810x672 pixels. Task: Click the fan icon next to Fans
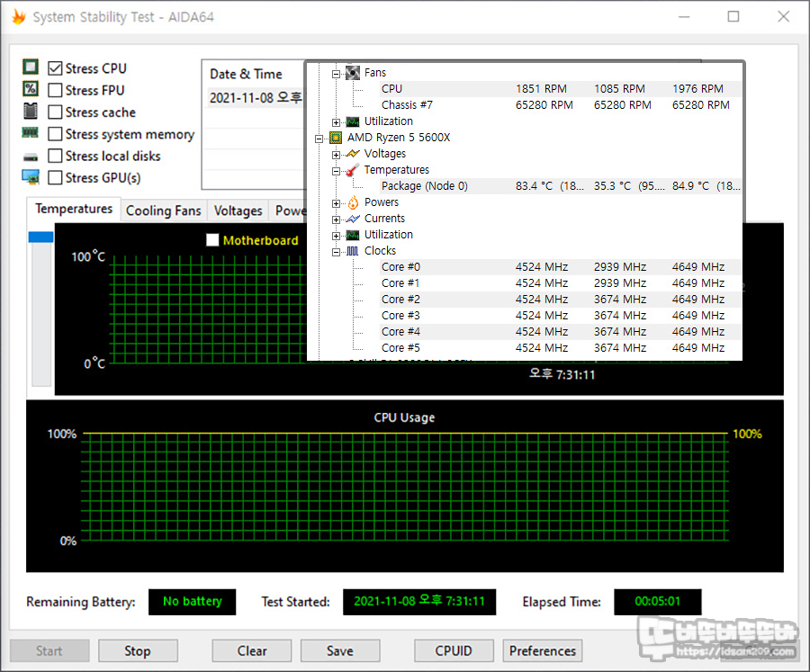tap(353, 73)
